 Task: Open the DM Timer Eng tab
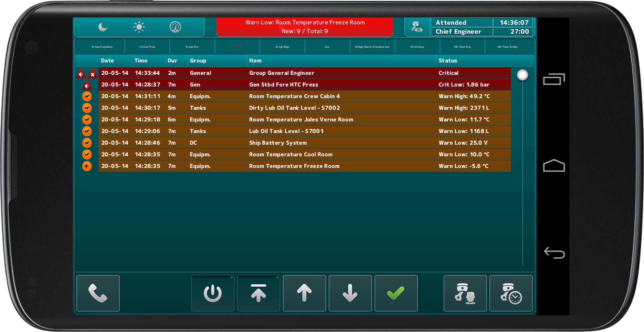pyautogui.click(x=462, y=47)
